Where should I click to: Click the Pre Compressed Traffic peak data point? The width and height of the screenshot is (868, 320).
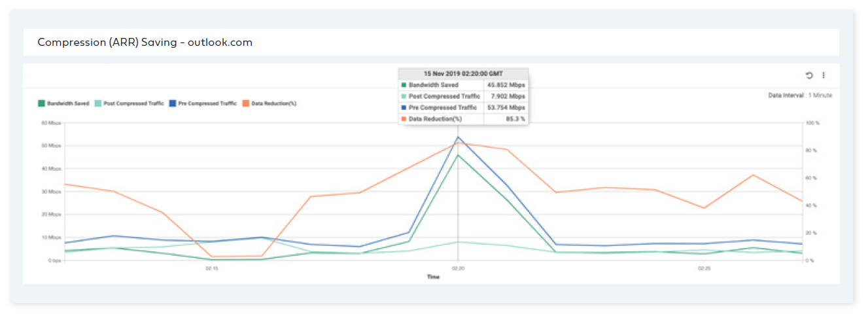[458, 137]
